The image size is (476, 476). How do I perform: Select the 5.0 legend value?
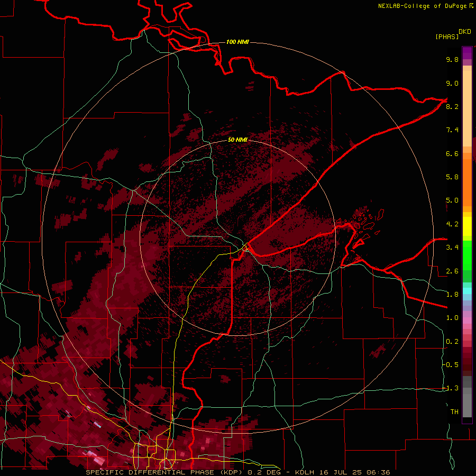[x=452, y=200]
